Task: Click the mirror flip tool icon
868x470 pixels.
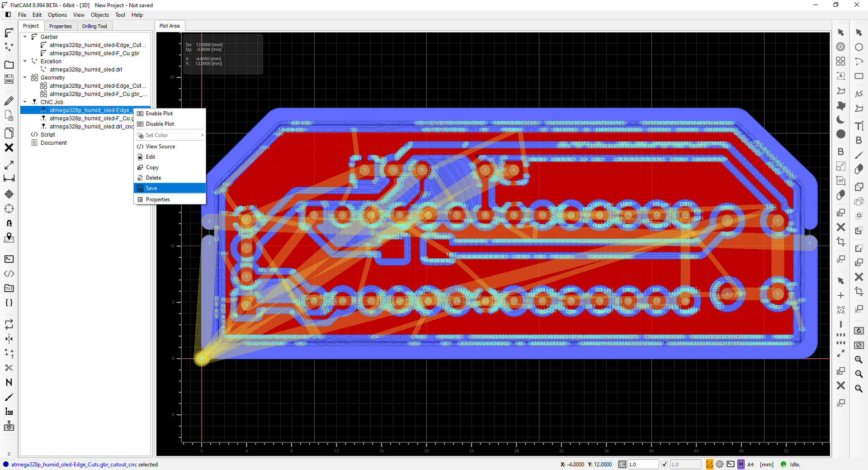Action: [9, 339]
